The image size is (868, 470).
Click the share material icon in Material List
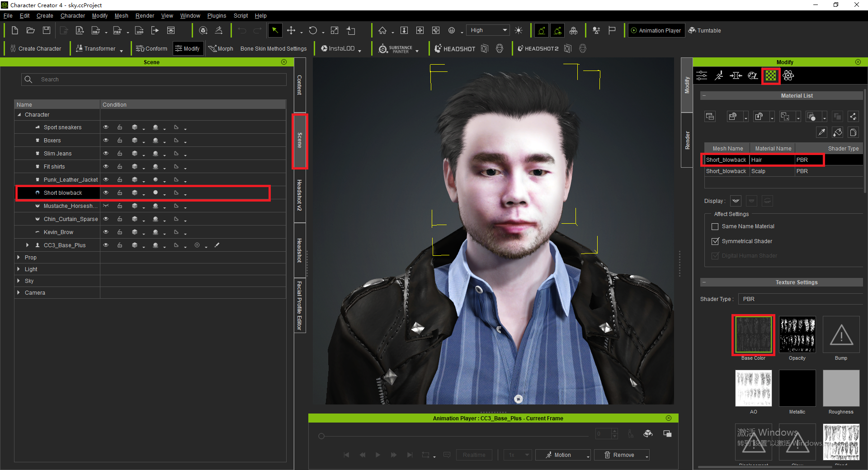point(853,117)
